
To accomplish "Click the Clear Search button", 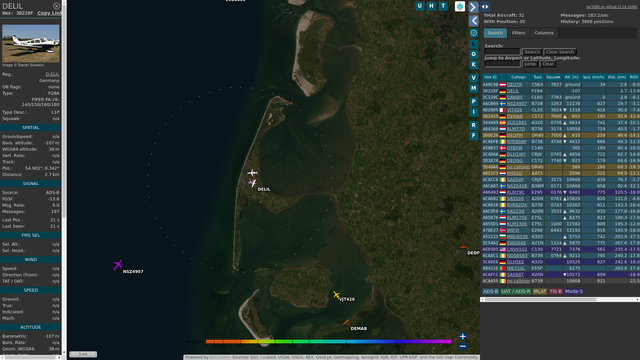I will (560, 52).
